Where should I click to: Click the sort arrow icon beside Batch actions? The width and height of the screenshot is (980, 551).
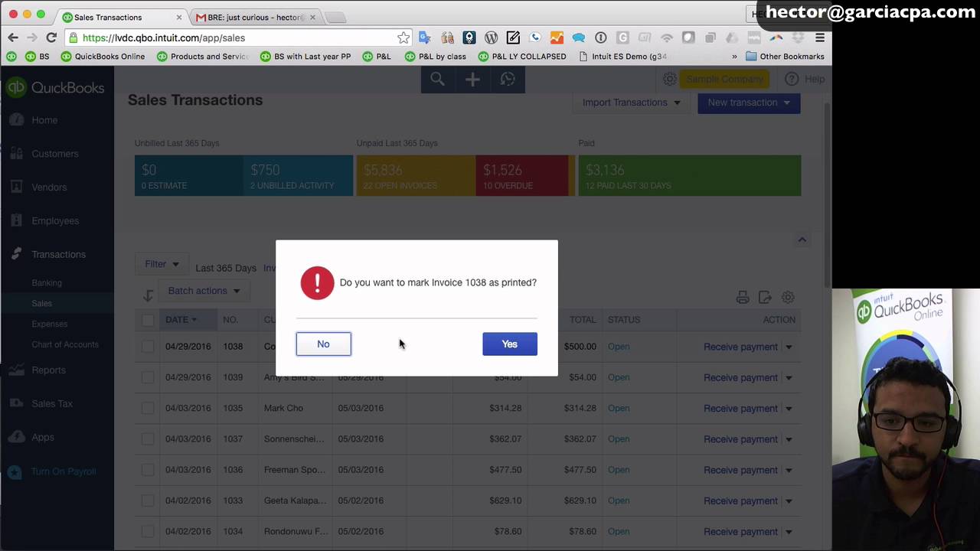(148, 296)
